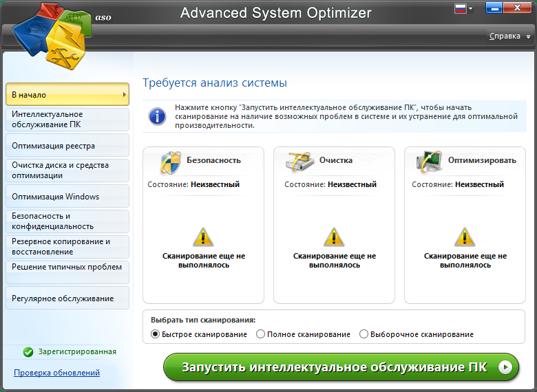537x392 pixels.
Task: Open Очистка диска и средства оптимизации
Action: click(x=67, y=171)
